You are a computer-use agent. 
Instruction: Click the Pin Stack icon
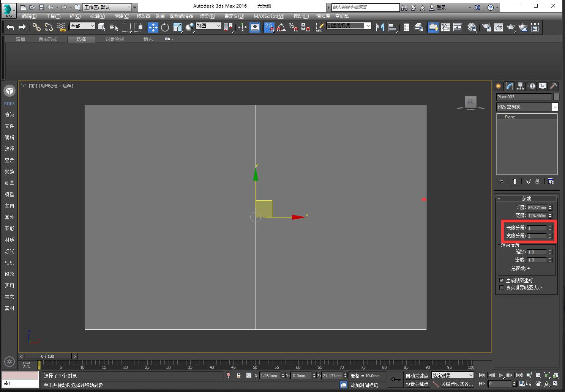(x=501, y=181)
